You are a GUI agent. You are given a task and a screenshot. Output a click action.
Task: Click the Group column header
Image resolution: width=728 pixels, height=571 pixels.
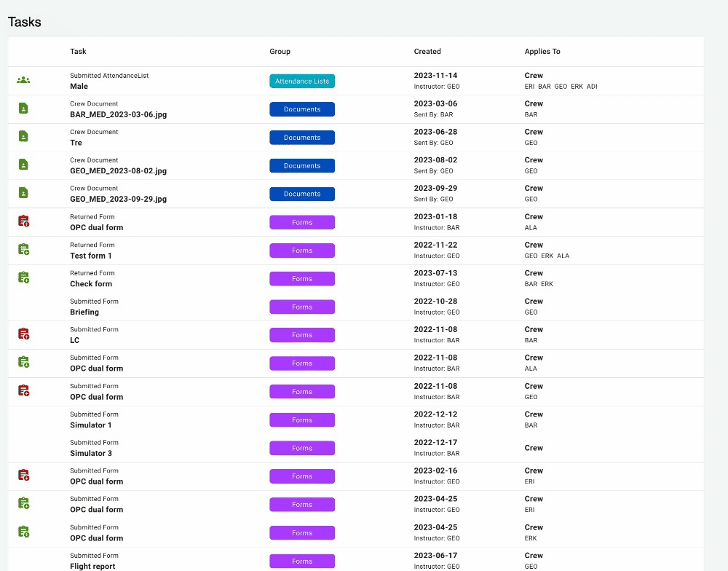pos(280,52)
